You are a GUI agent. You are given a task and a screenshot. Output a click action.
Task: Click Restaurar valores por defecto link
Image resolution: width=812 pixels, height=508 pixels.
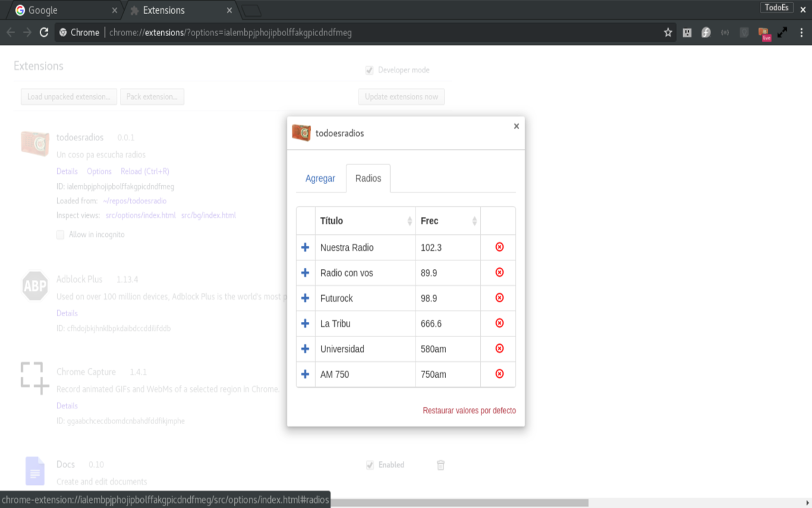pyautogui.click(x=469, y=410)
